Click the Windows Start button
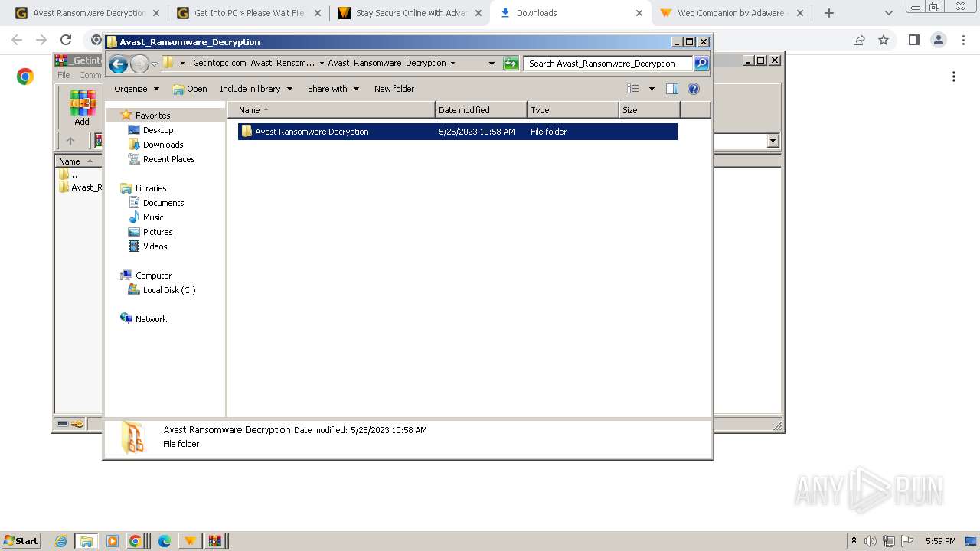Screen dimensions: 980x551 coord(21,541)
